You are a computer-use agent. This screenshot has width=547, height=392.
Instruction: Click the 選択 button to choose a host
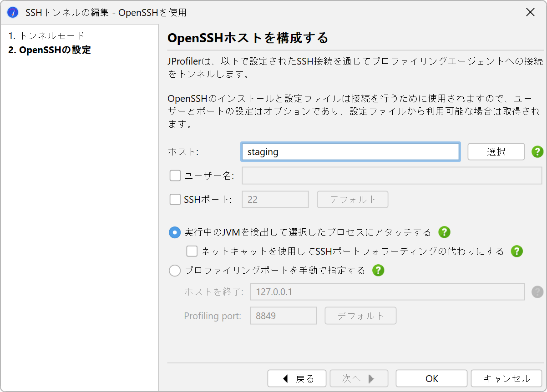click(x=496, y=152)
